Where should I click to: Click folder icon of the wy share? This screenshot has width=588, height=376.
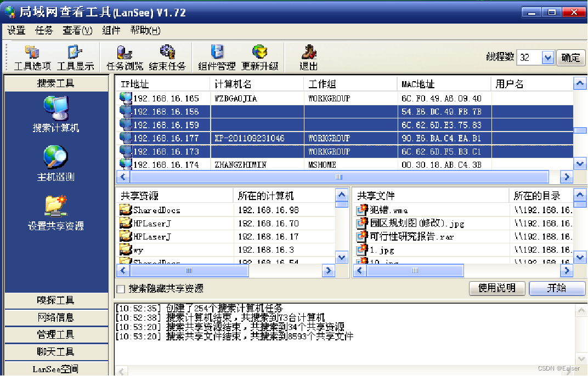tap(126, 249)
